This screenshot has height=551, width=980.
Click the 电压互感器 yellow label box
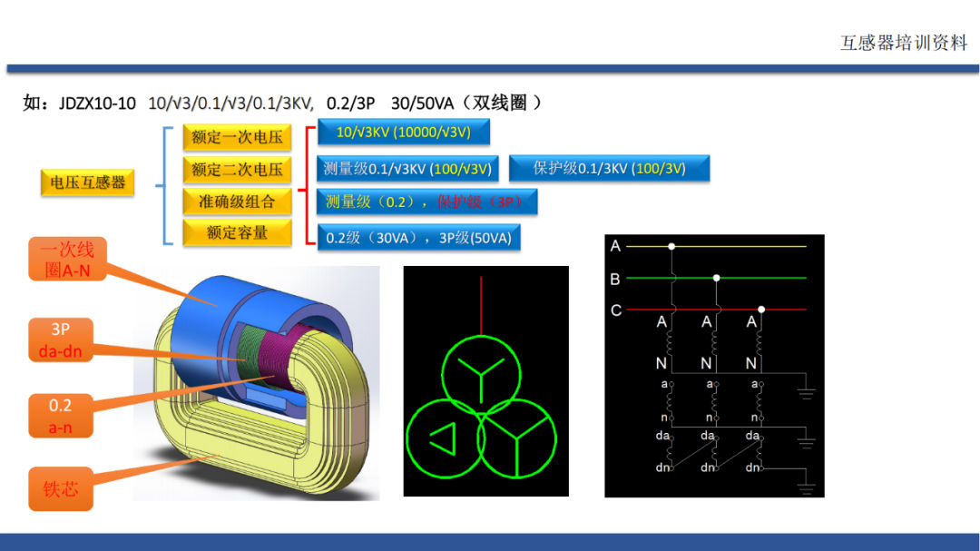[x=87, y=182]
